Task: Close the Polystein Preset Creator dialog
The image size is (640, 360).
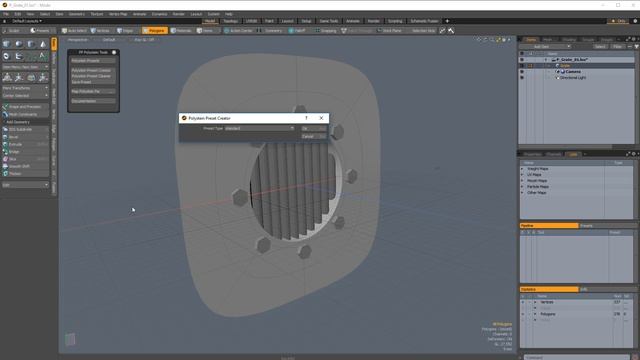Action: tap(321, 118)
